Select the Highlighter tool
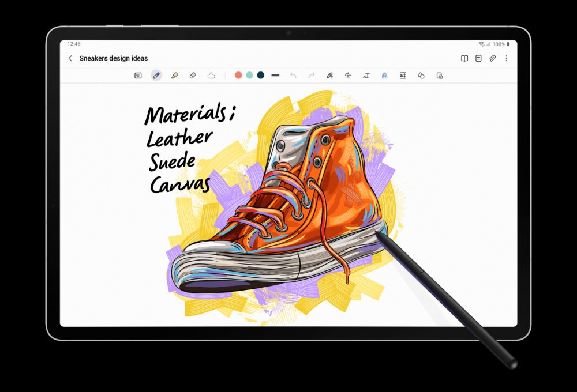This screenshot has width=577, height=392. pos(174,76)
